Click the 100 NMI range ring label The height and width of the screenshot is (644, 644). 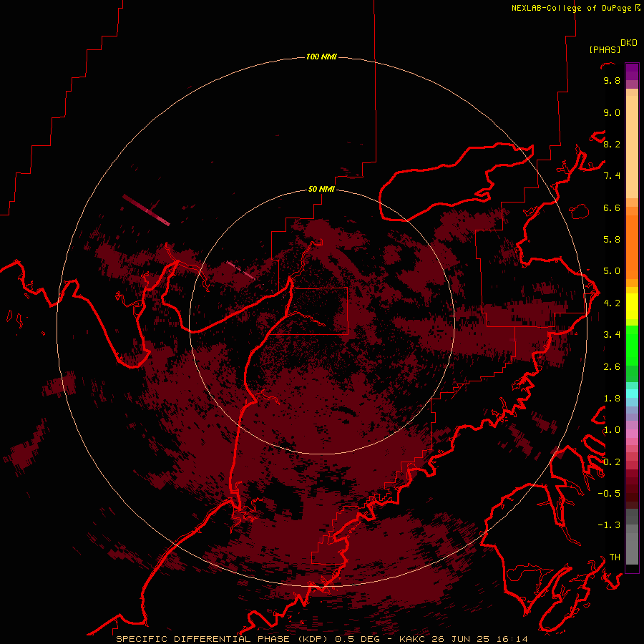click(x=321, y=57)
